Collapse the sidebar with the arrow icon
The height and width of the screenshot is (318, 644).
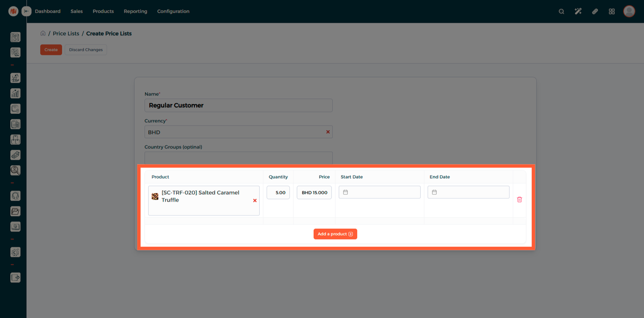[x=27, y=11]
